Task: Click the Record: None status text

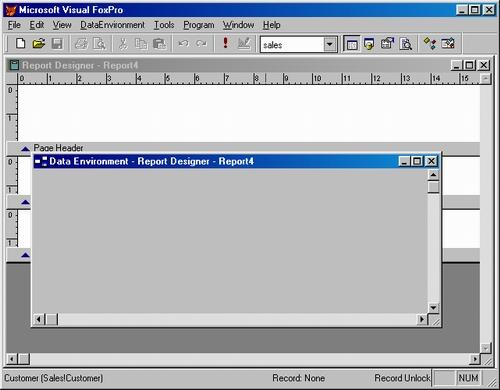Action: [299, 378]
